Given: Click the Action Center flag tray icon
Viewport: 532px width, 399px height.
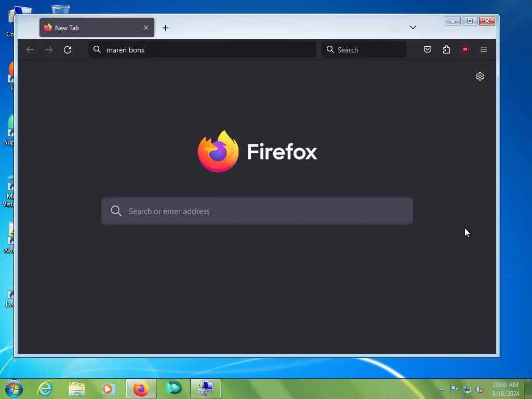Looking at the screenshot, I should click(x=454, y=389).
